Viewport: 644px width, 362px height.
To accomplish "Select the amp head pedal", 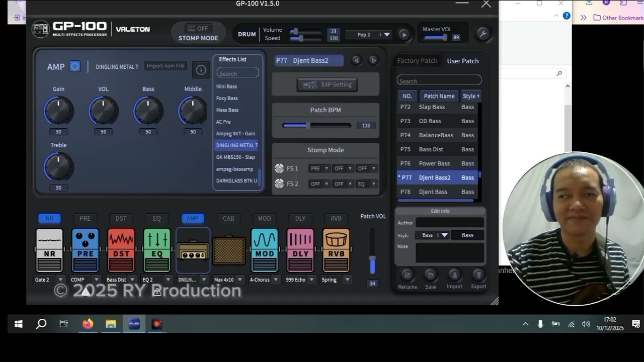I will point(193,250).
